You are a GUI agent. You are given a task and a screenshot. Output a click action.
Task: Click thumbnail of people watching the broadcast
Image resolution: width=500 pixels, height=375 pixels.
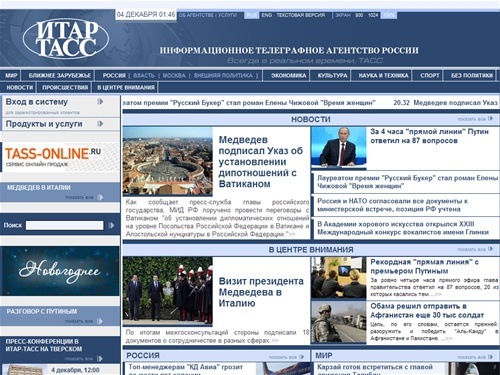[339, 277]
